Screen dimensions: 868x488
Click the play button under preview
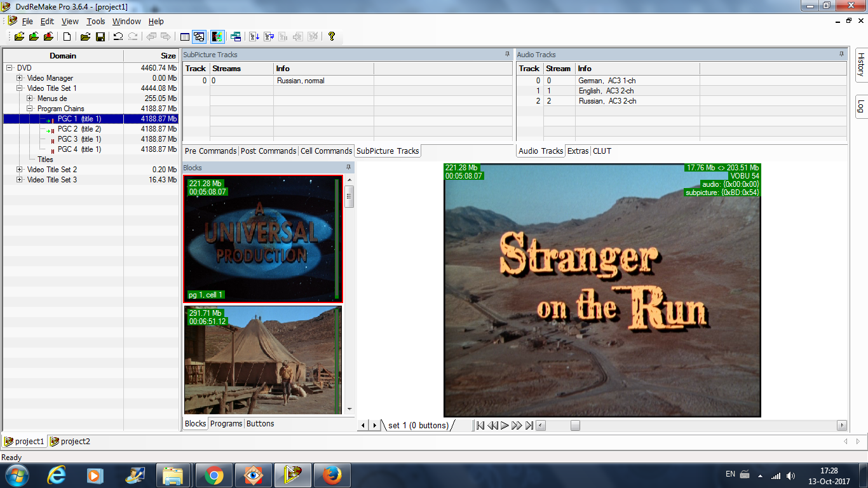click(505, 426)
